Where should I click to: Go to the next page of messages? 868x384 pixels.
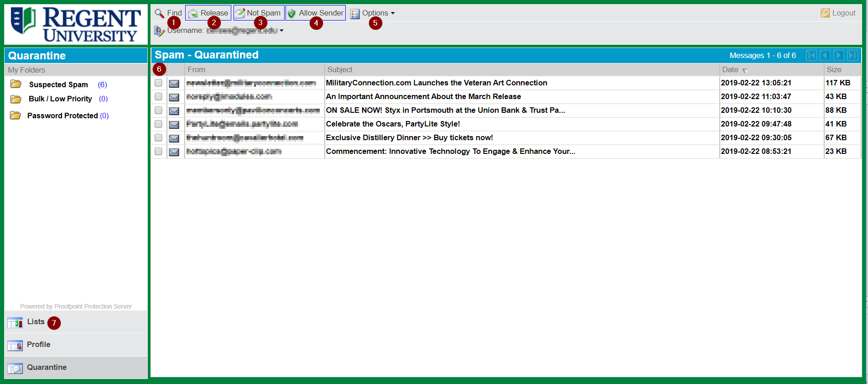point(838,55)
